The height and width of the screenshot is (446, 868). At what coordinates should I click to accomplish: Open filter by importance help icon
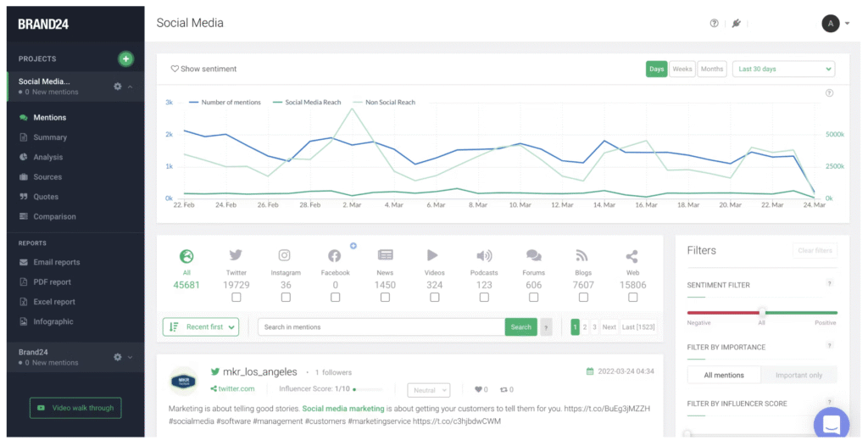(829, 346)
